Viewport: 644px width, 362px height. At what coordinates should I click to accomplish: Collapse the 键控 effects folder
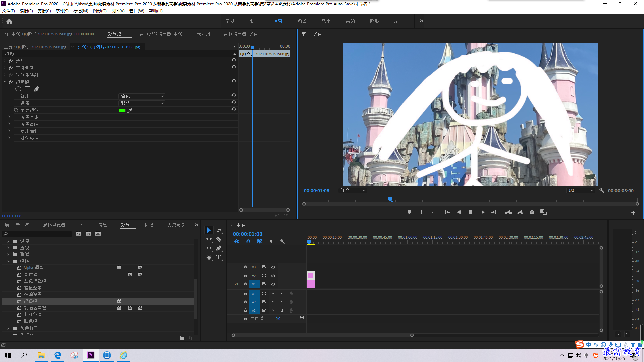click(8, 261)
